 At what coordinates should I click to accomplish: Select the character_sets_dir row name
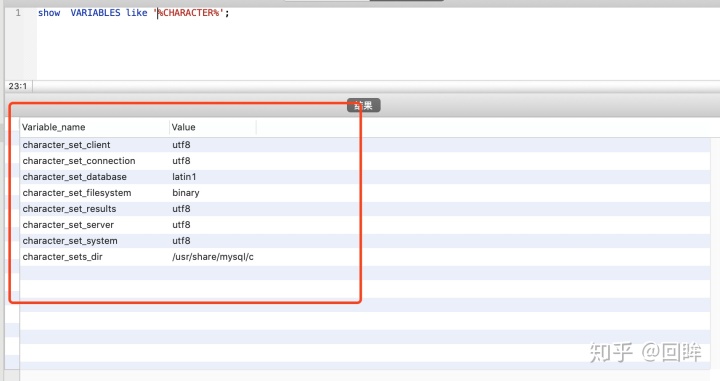click(62, 257)
